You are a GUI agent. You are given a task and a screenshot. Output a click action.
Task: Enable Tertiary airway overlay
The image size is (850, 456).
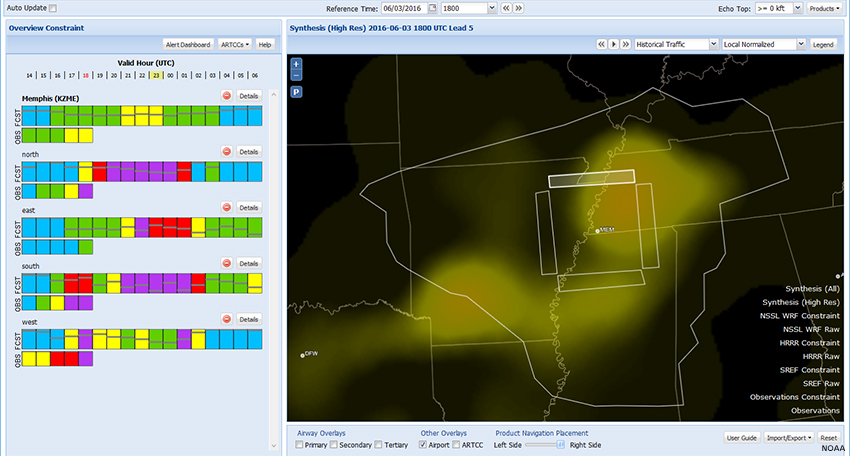point(378,445)
